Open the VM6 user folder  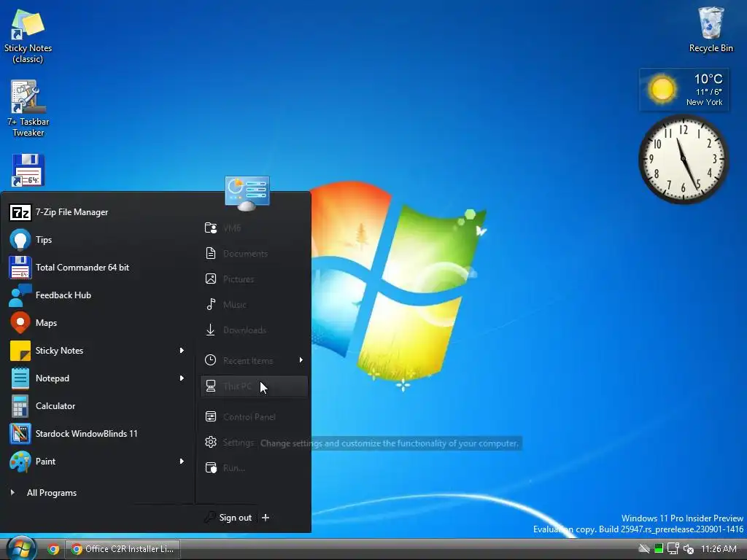[254, 228]
